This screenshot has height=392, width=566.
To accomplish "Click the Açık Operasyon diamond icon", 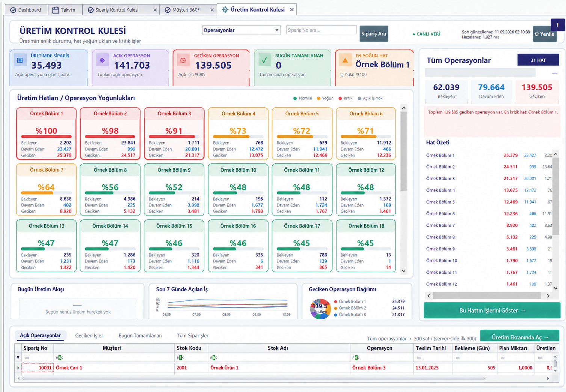I will point(102,60).
